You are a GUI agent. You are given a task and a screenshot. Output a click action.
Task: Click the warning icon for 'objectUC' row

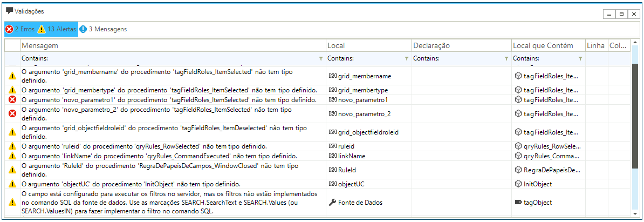(12, 184)
